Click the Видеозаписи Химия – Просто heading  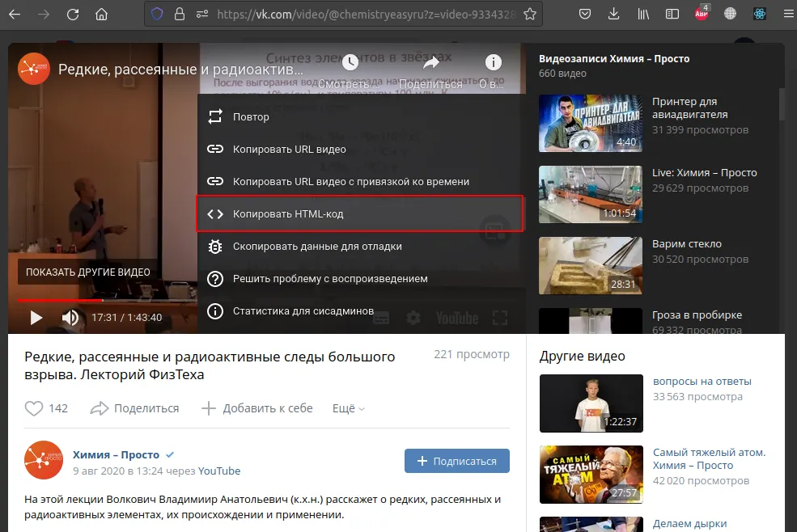click(614, 58)
